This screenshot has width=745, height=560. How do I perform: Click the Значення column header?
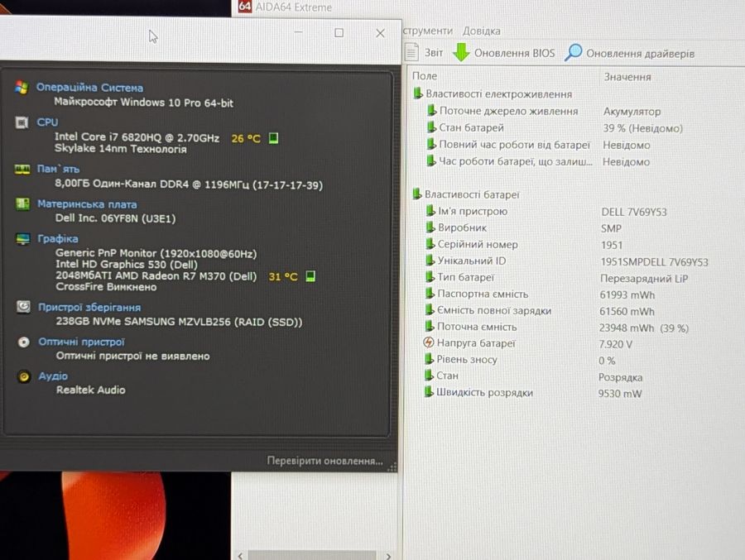click(627, 77)
